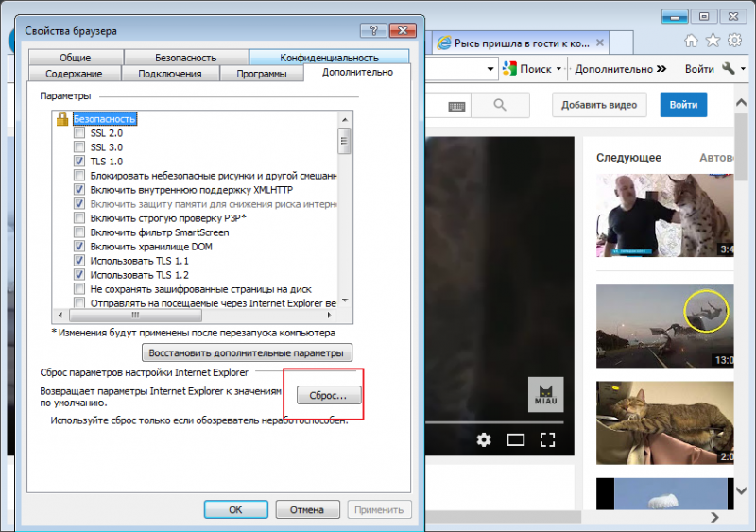756x532 pixels.
Task: Switch to the Общие tab
Action: (76, 58)
